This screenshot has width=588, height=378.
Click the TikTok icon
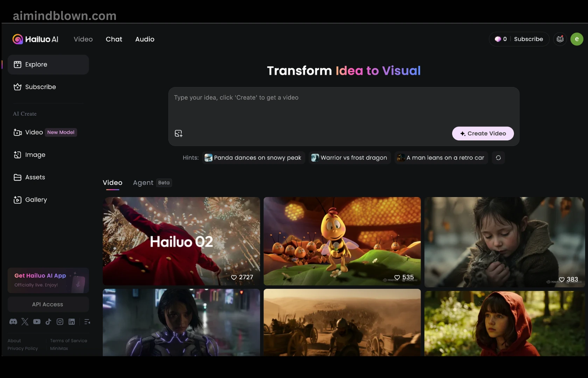pyautogui.click(x=48, y=322)
